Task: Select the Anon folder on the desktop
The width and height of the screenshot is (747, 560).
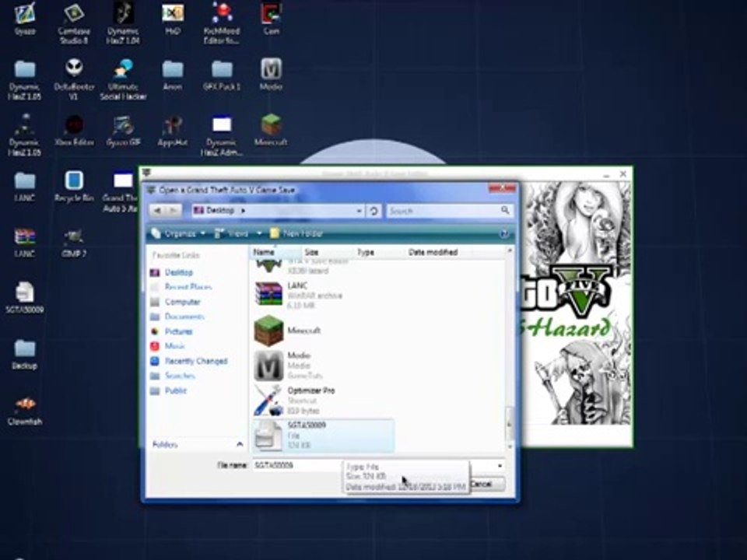Action: pyautogui.click(x=173, y=75)
